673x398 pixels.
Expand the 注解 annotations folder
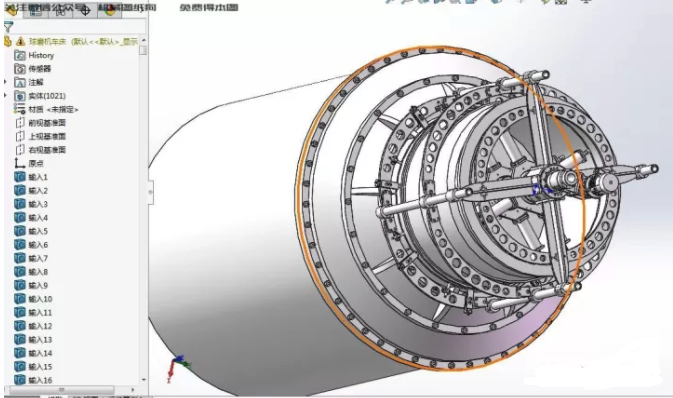point(6,82)
